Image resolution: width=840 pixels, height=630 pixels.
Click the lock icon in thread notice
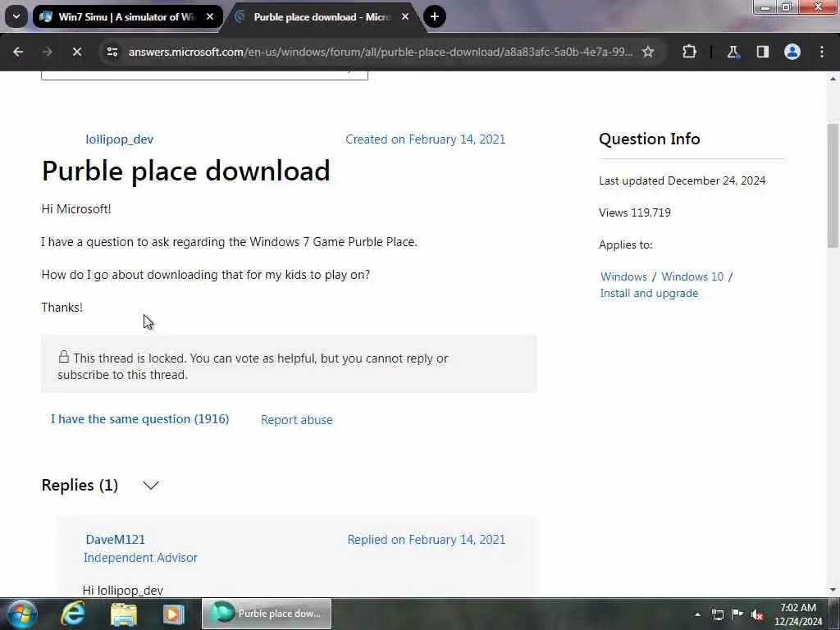64,356
